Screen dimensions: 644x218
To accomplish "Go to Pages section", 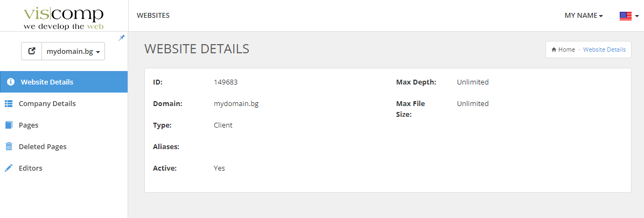I will (x=29, y=125).
